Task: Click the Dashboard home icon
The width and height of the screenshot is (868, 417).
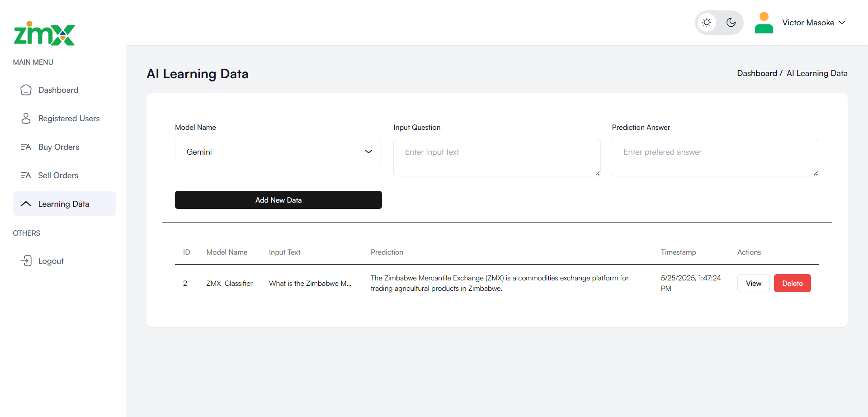Action: (x=26, y=90)
